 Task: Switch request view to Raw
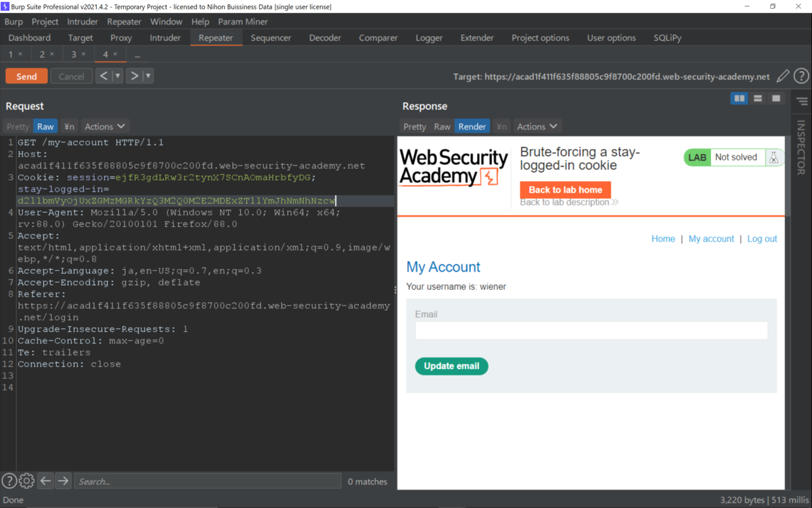(x=45, y=127)
